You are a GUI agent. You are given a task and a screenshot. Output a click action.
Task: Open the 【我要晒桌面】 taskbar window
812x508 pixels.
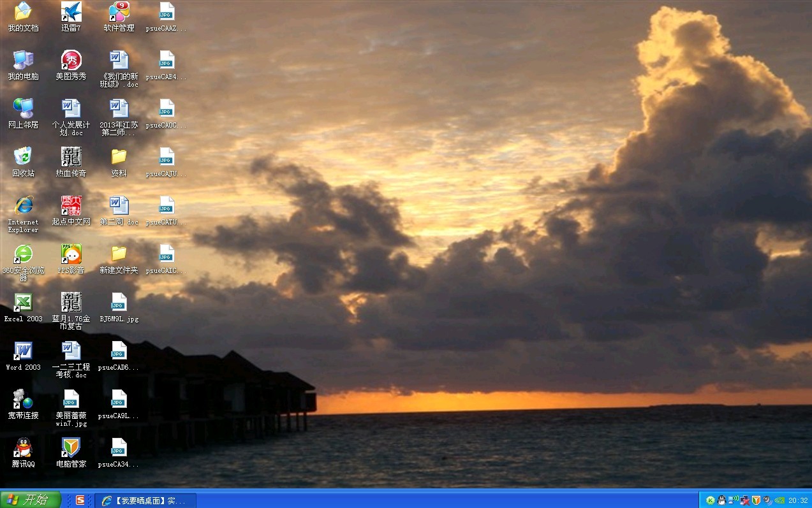click(x=145, y=500)
